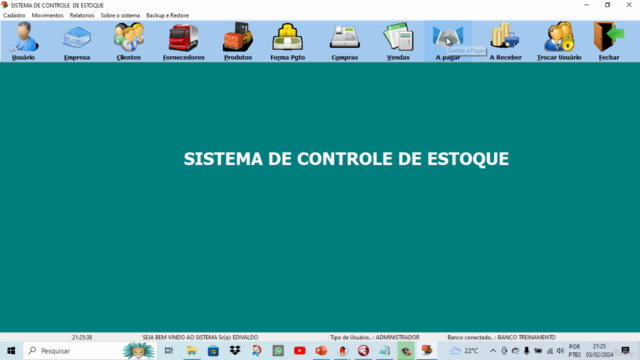This screenshot has width=640, height=360.
Task: Open the A Receber coins icon
Action: (505, 42)
